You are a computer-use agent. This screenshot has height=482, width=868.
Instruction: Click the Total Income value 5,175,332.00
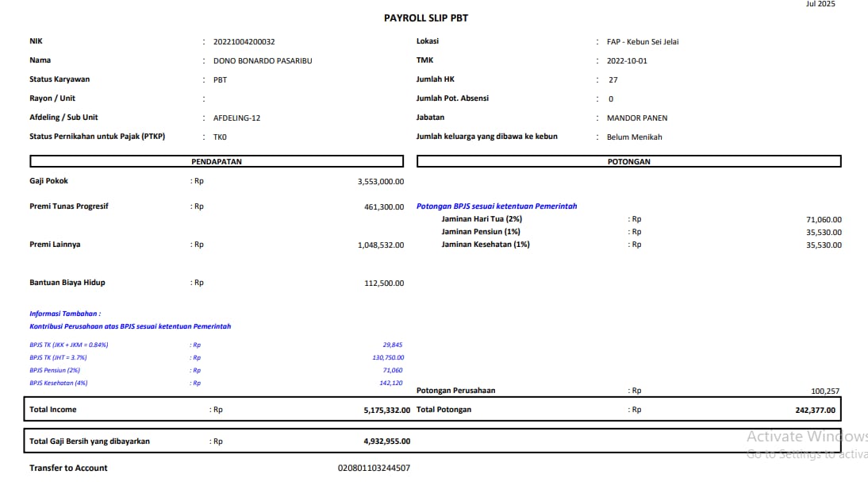coord(381,411)
